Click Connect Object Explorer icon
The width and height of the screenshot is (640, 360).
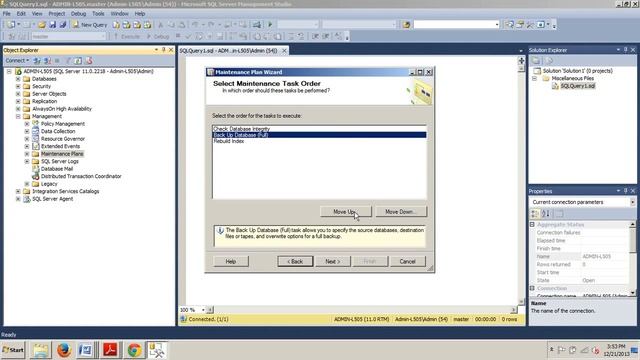[37, 60]
